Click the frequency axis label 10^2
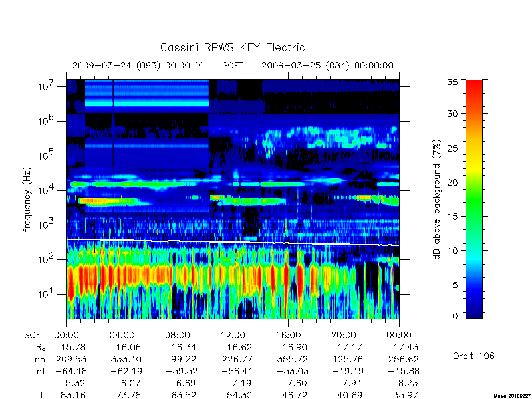The height and width of the screenshot is (399, 532). (45, 259)
